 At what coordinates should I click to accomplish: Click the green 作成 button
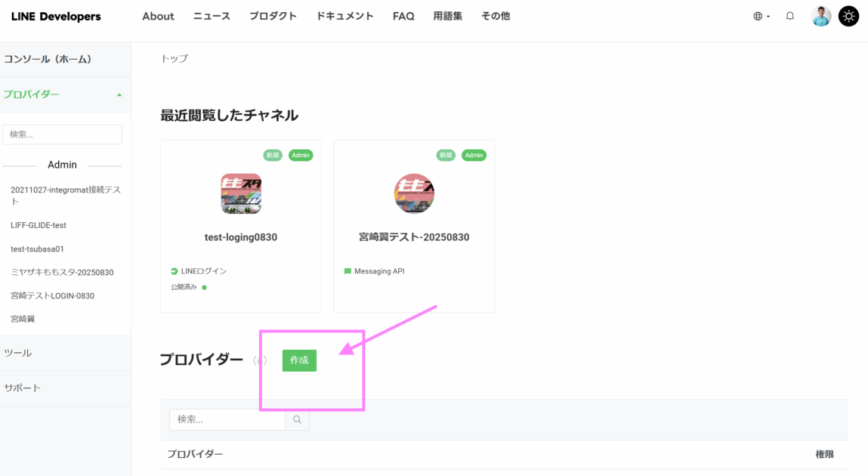click(x=299, y=360)
